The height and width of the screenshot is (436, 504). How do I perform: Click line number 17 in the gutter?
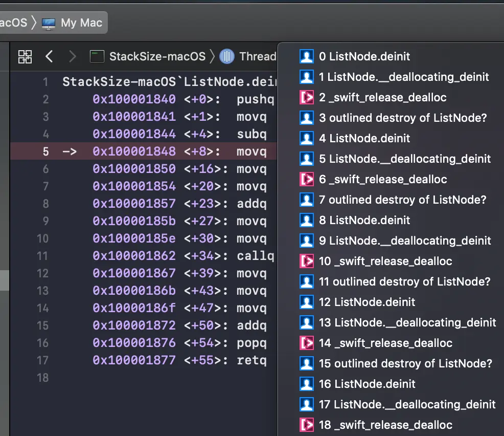(42, 360)
